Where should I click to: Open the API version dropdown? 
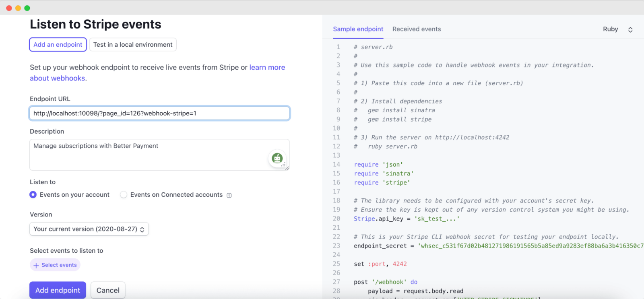point(89,229)
